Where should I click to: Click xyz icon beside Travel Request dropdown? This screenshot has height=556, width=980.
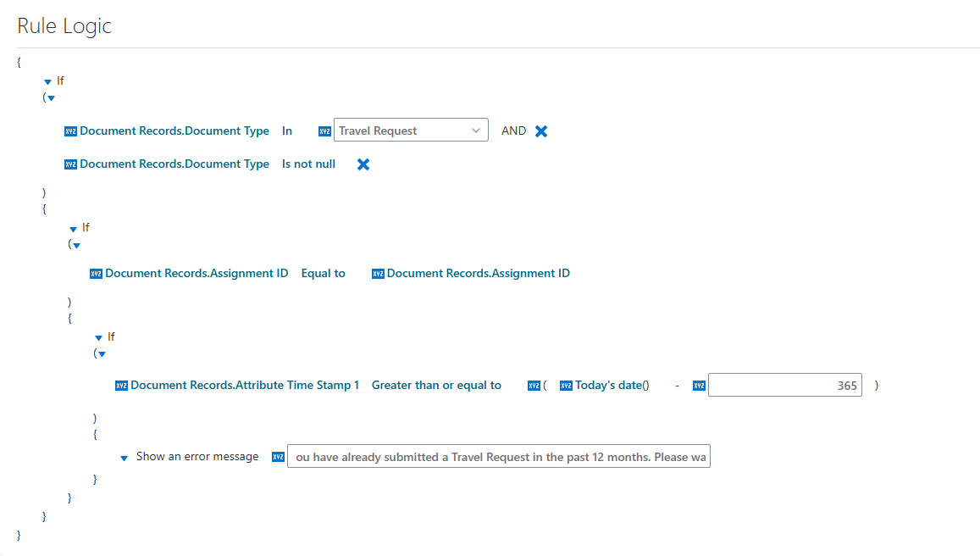(x=324, y=131)
